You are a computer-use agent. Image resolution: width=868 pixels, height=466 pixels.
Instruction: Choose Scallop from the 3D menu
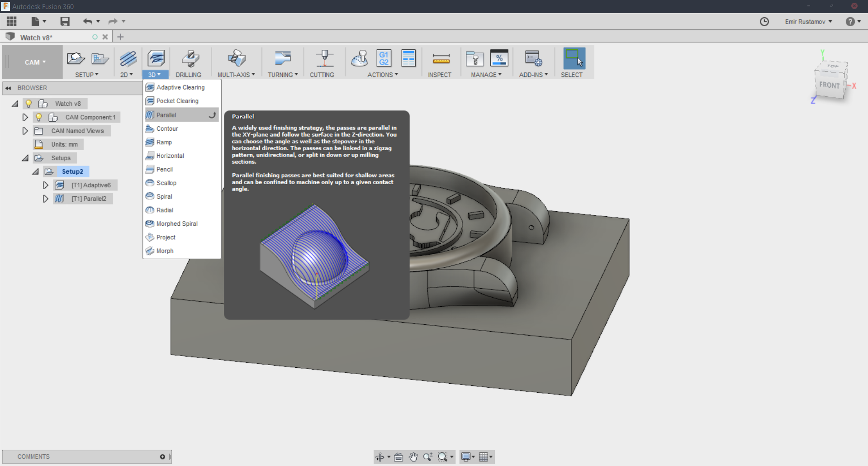click(x=182, y=183)
